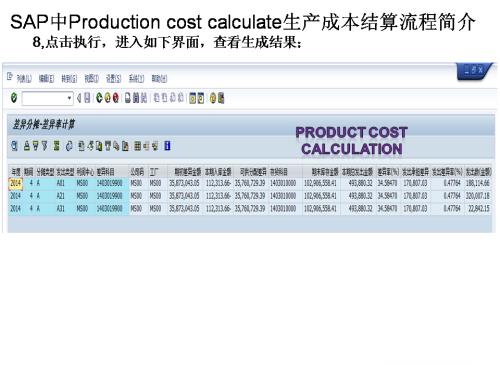Go to the last page icon
The height and width of the screenshot is (365, 500).
tap(181, 98)
